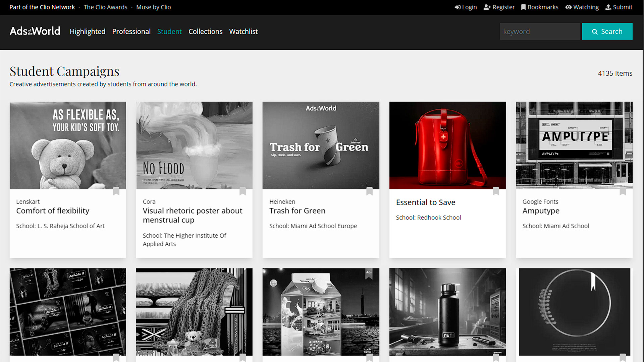Bookmark the Essential to Save campaign
644x362 pixels.
(496, 191)
